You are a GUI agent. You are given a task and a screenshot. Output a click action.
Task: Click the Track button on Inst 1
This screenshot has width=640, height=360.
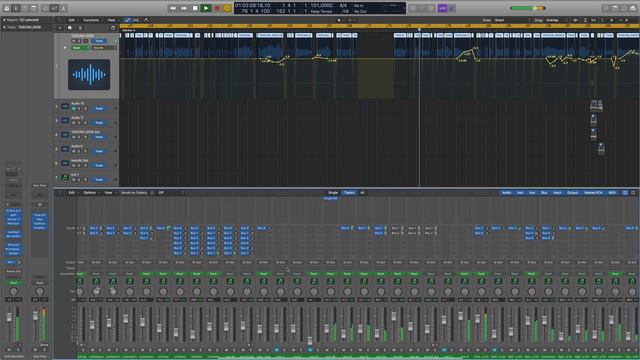pyautogui.click(x=99, y=180)
